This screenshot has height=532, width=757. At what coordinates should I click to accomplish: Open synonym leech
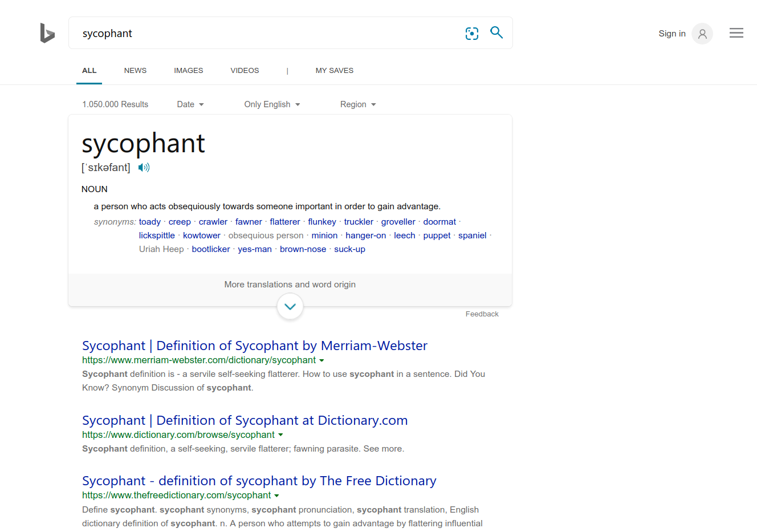[x=405, y=235]
